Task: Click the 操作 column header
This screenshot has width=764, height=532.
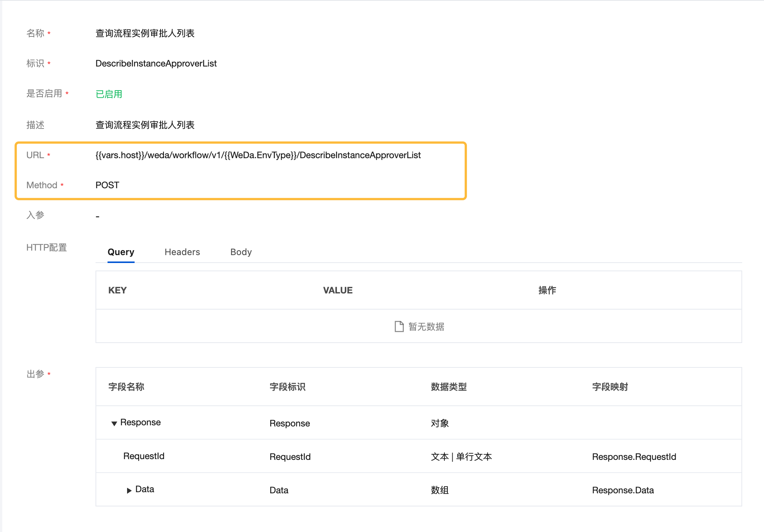Action: coord(547,290)
